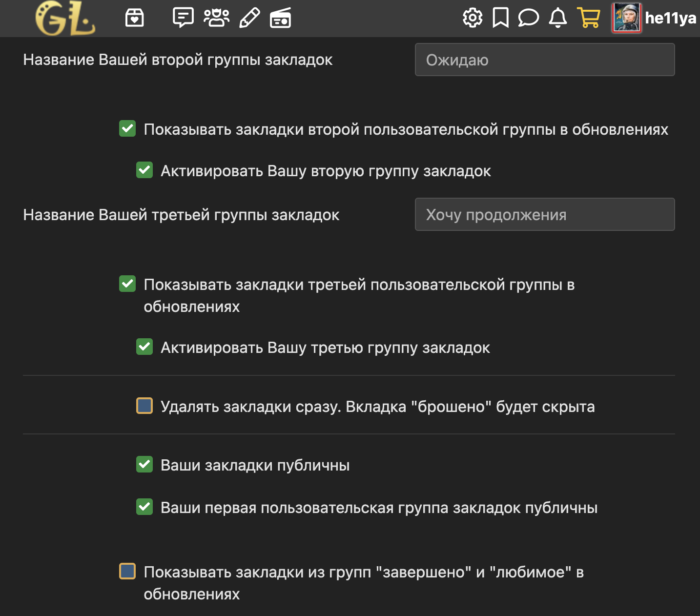Screen dimensions: 700x616
Task: Uncheck 'Ваши закладки публичны' checkbox
Action: pyautogui.click(x=144, y=465)
